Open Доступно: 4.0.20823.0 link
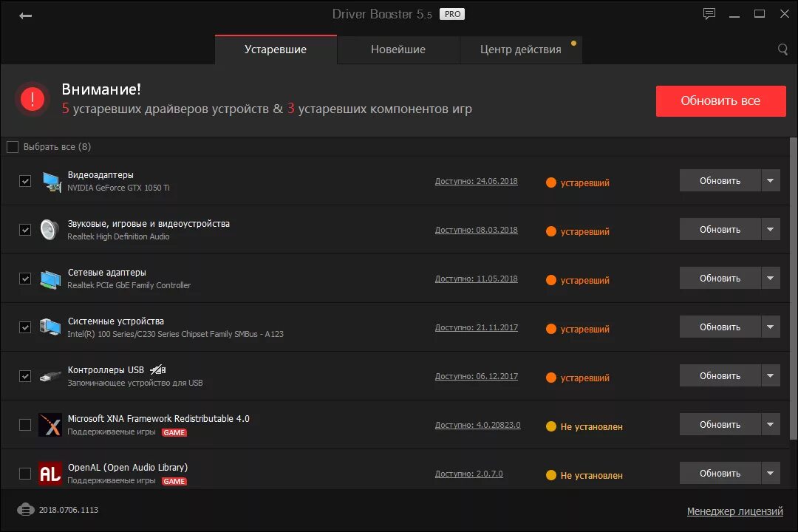Screen dimensions: 798x532 point(478,425)
